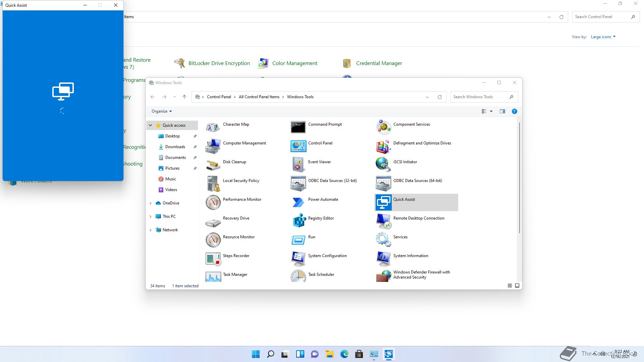Select the Services gear icon
644x362 pixels.
(383, 239)
